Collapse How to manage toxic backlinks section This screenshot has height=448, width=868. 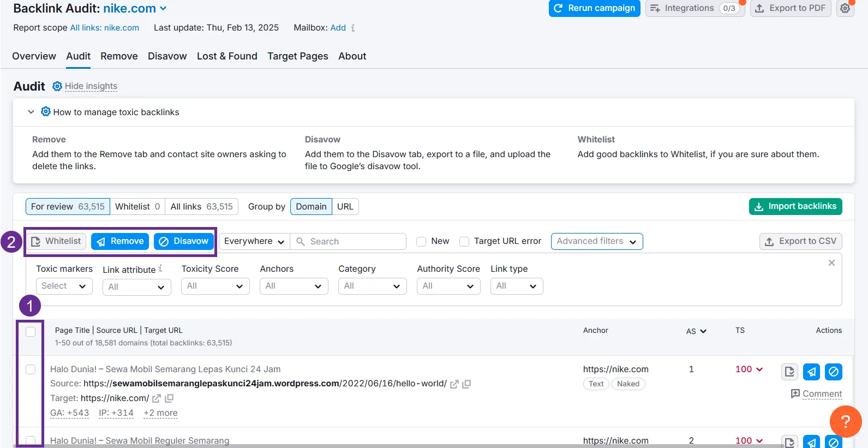pos(31,112)
